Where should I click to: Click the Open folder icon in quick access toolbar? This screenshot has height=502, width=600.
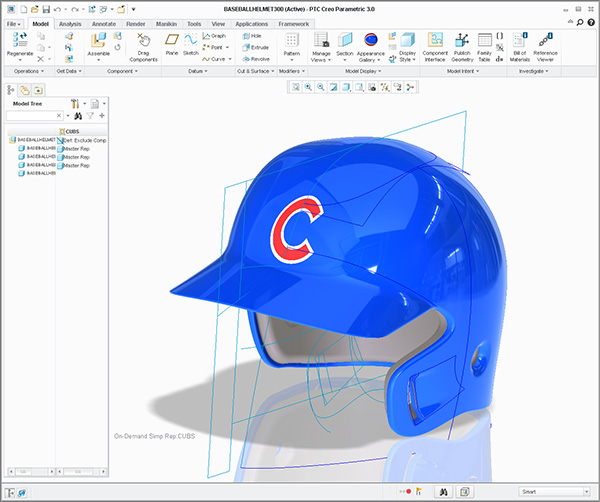[35, 9]
